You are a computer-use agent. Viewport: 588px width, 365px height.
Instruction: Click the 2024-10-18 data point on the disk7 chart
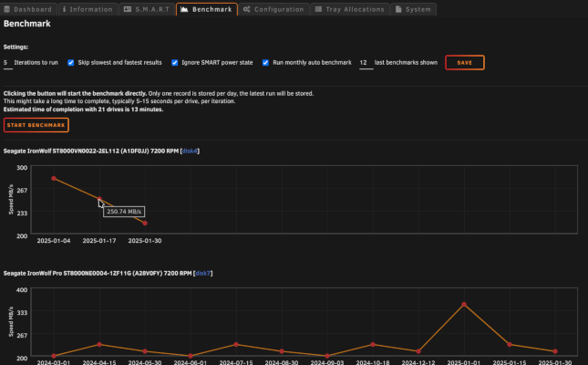373,344
